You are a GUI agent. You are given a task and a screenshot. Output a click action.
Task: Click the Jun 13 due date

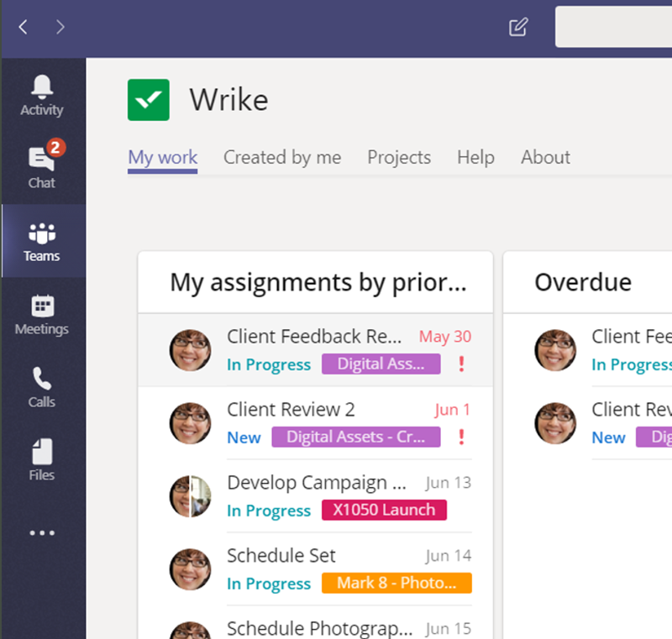449,483
